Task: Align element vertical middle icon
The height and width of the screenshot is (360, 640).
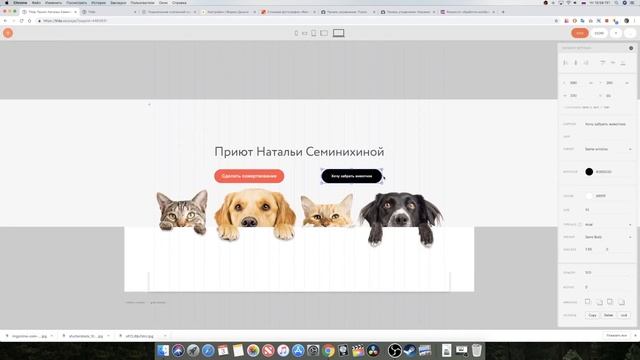Action: [613, 63]
